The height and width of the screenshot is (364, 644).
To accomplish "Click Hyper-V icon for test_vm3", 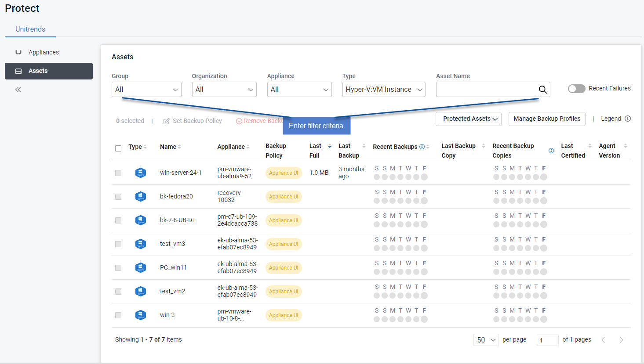I will tap(141, 244).
